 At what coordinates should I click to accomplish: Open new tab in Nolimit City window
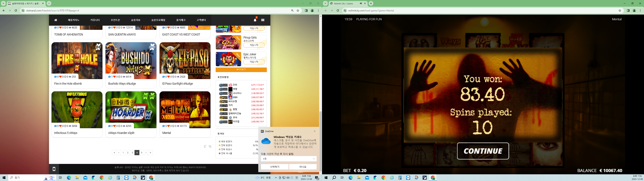click(371, 4)
